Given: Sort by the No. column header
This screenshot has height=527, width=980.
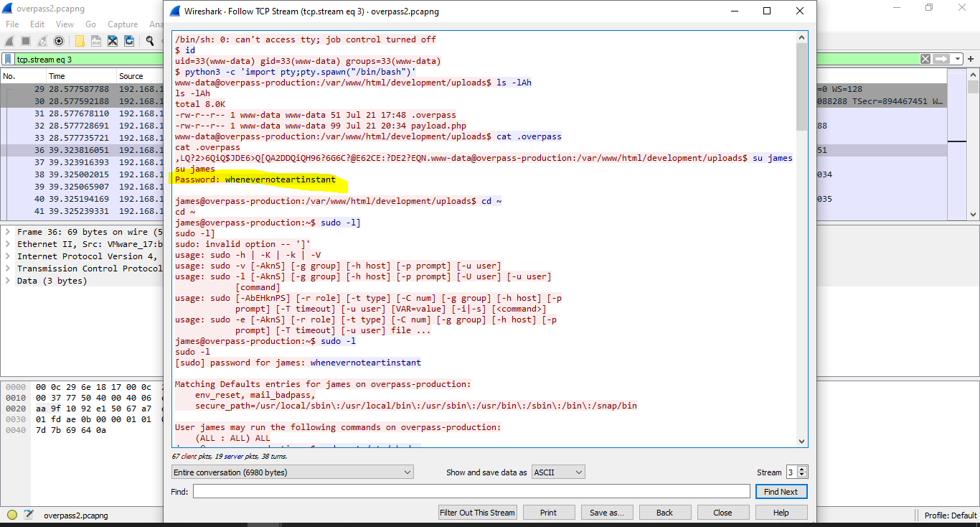Looking at the screenshot, I should click(23, 76).
